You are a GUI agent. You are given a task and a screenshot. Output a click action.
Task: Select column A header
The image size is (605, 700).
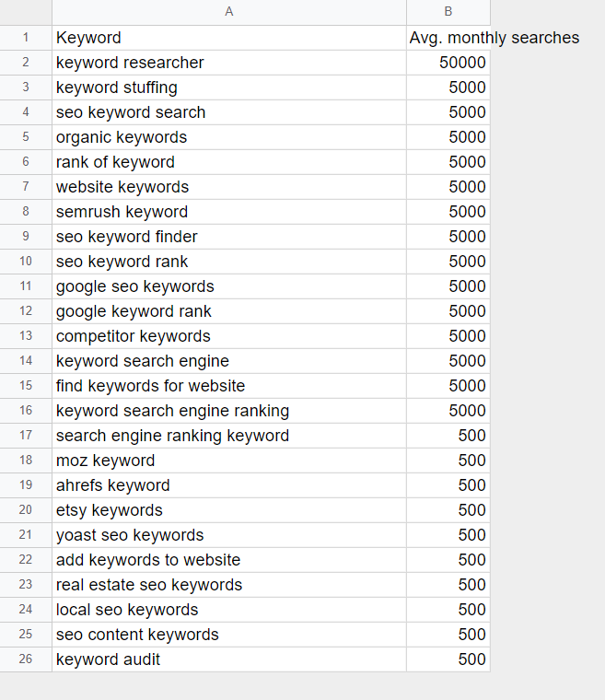(229, 12)
